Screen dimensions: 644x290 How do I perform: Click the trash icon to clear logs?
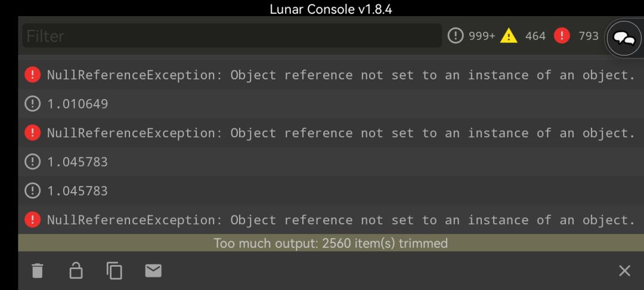click(x=38, y=271)
